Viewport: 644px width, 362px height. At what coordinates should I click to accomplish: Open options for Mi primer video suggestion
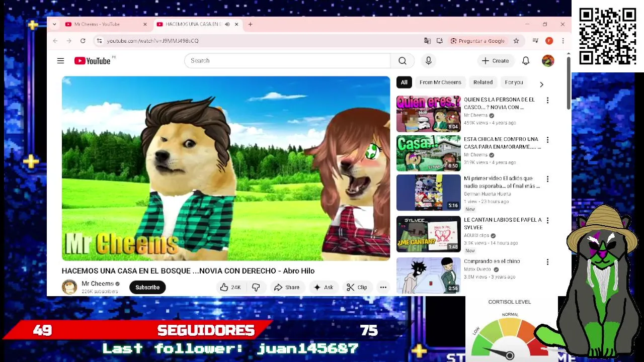click(547, 179)
